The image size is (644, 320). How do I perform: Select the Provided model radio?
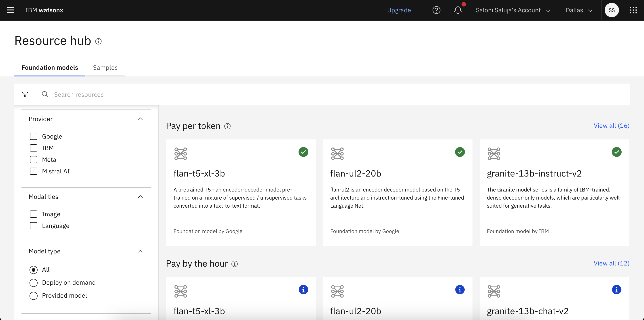click(x=34, y=296)
